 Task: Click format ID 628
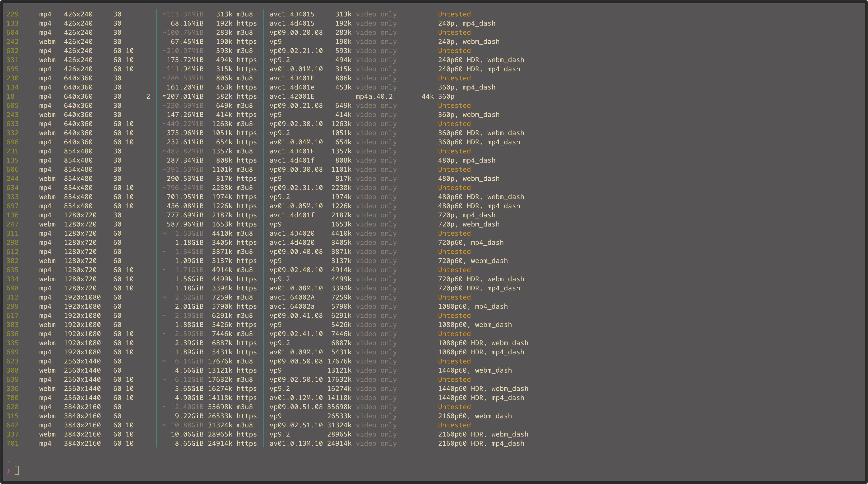13,407
